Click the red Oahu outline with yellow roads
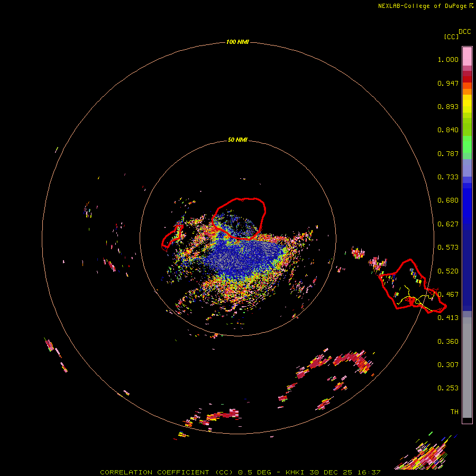476x476 pixels. 412,286
